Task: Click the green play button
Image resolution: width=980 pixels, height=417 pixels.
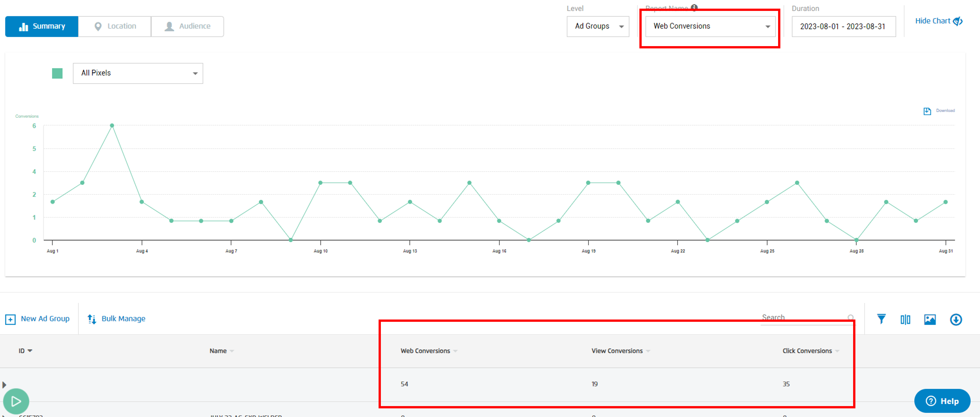Action: (x=16, y=401)
